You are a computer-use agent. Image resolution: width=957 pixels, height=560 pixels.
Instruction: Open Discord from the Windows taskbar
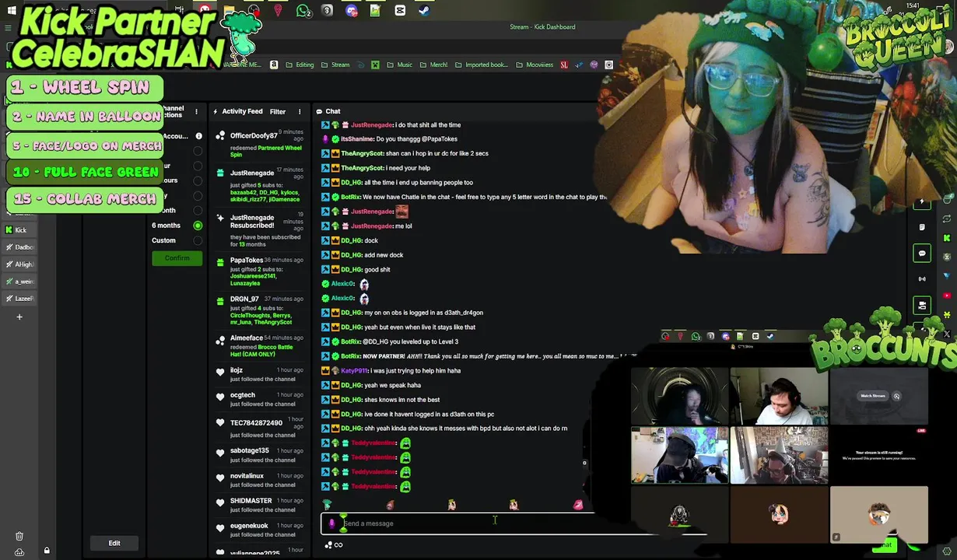pyautogui.click(x=352, y=11)
